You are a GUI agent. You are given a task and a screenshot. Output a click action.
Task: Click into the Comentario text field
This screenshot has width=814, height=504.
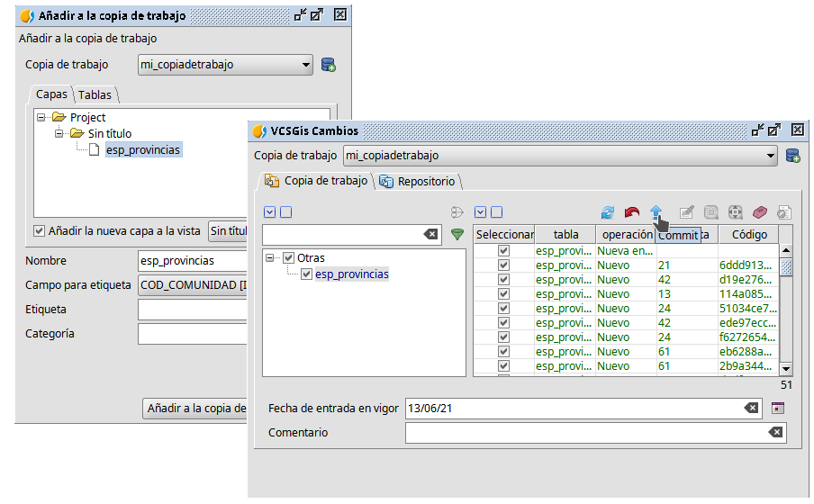point(585,433)
